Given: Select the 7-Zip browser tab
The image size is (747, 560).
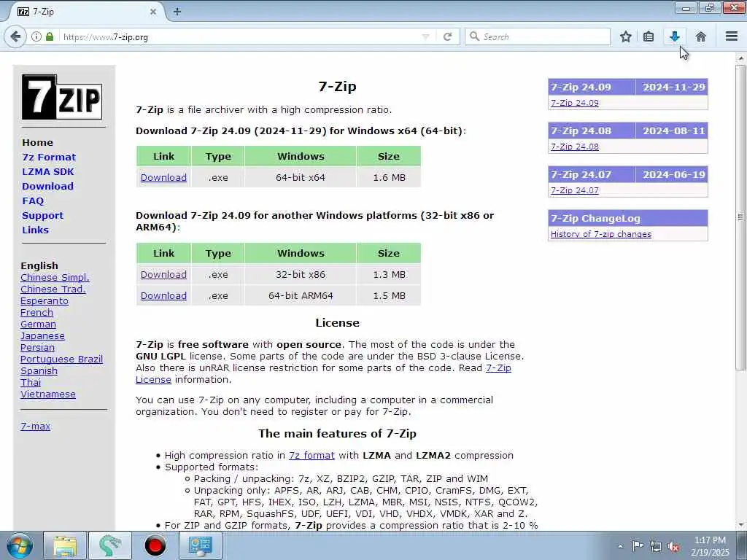Looking at the screenshot, I should [x=86, y=12].
